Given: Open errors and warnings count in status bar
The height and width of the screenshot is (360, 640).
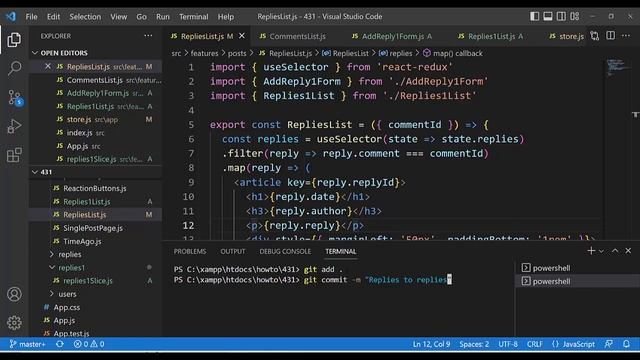Looking at the screenshot, I should click(89, 344).
